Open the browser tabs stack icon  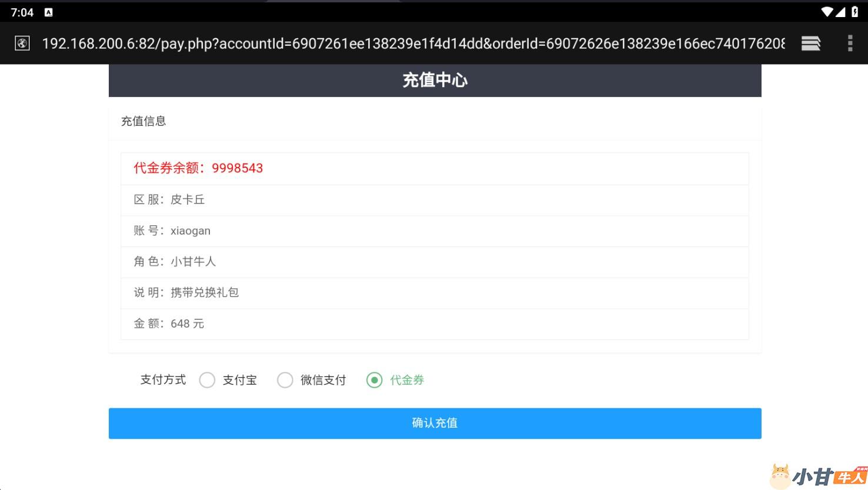[810, 44]
